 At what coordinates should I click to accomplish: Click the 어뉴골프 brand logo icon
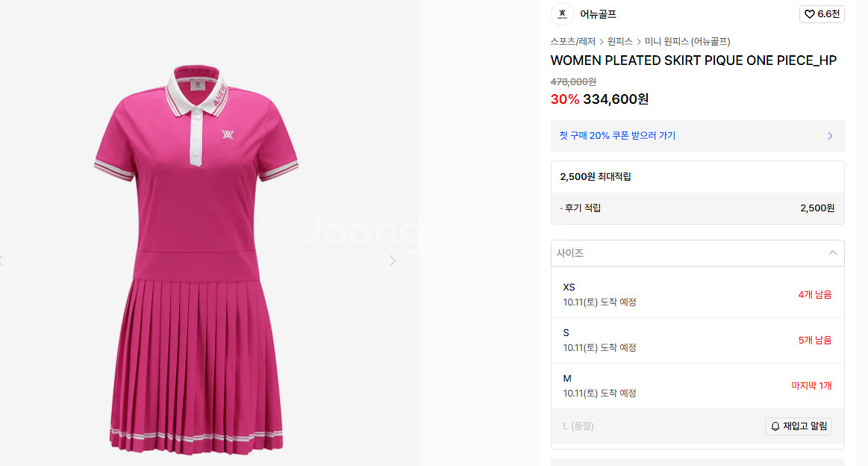coord(563,14)
